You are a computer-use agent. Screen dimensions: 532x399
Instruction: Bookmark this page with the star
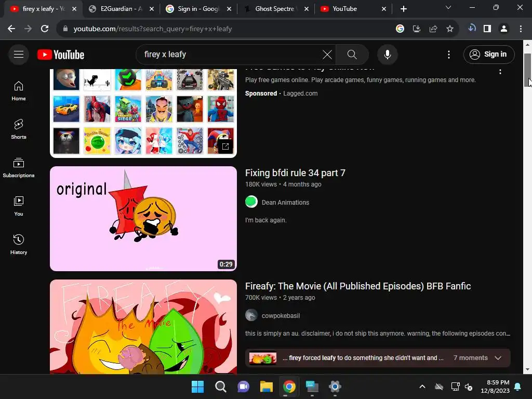[450, 29]
